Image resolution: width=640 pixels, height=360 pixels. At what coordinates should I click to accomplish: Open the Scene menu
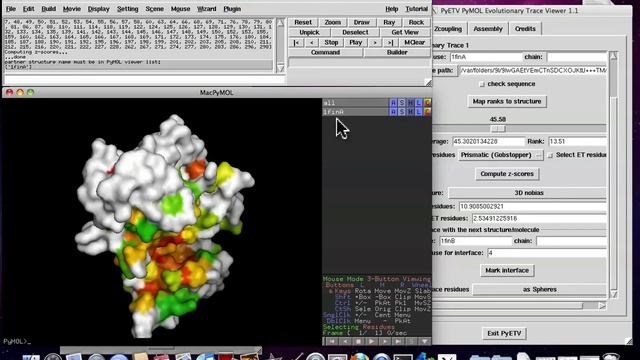(x=154, y=9)
